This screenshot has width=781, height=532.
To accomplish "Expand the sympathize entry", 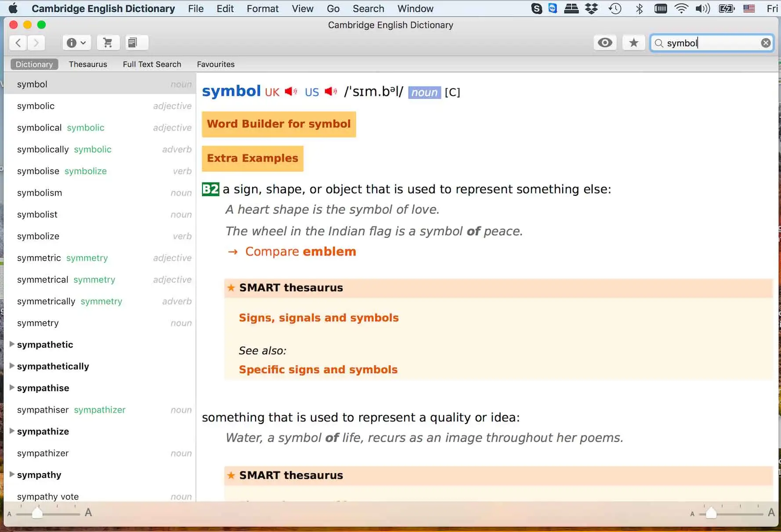I will tap(11, 431).
